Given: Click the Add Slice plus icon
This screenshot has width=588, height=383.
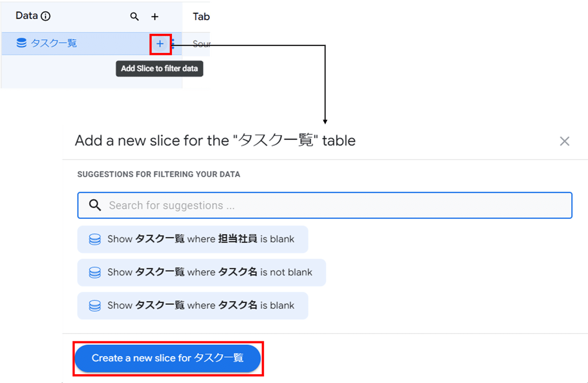Looking at the screenshot, I should click(x=160, y=44).
